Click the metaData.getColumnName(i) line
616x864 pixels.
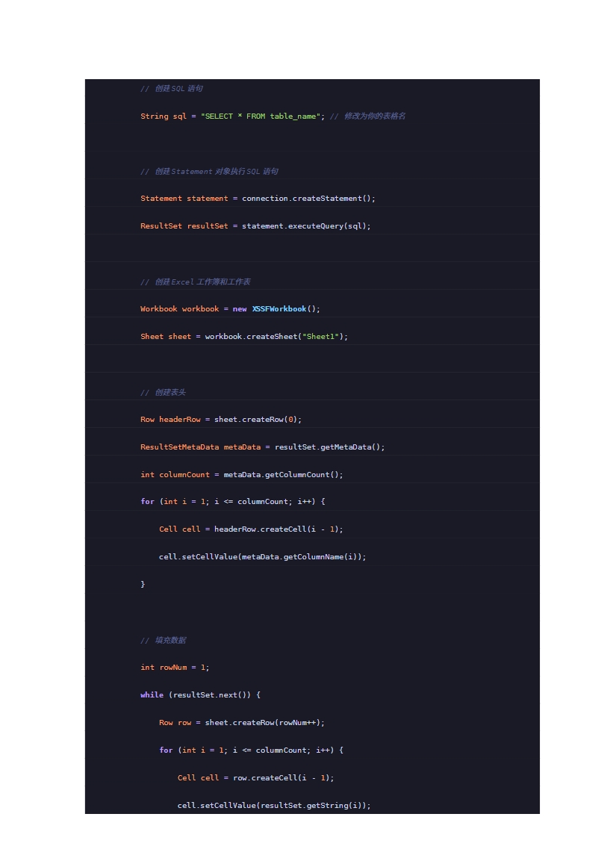[263, 557]
